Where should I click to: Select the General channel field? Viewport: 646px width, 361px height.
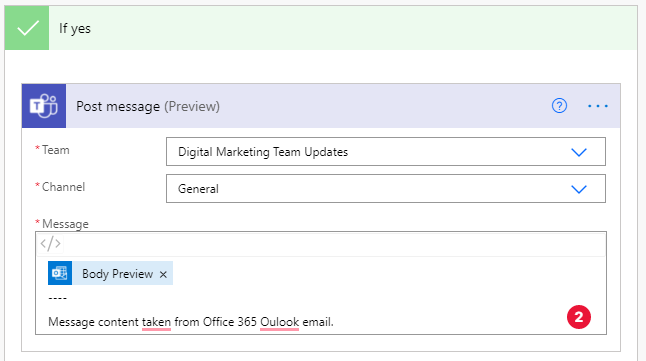pyautogui.click(x=386, y=189)
